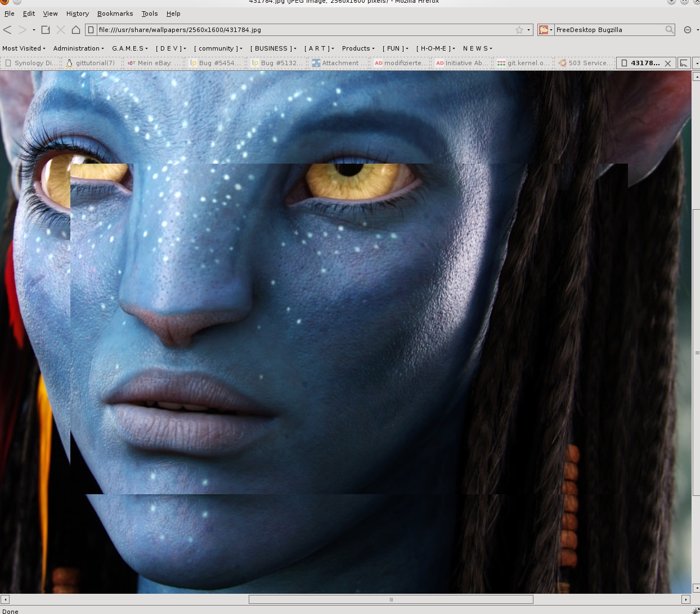Click the Reload page icon
The image size is (700, 614).
click(46, 30)
